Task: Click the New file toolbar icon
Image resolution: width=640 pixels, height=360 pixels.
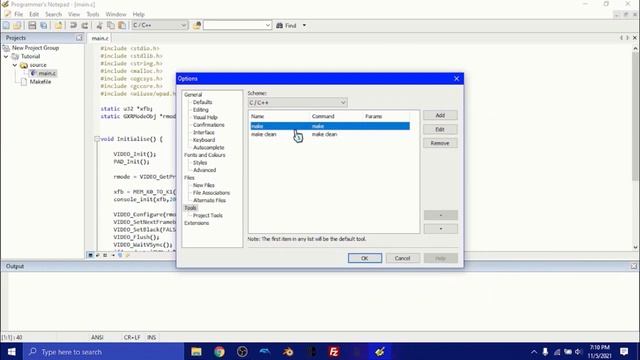Action: coord(6,25)
